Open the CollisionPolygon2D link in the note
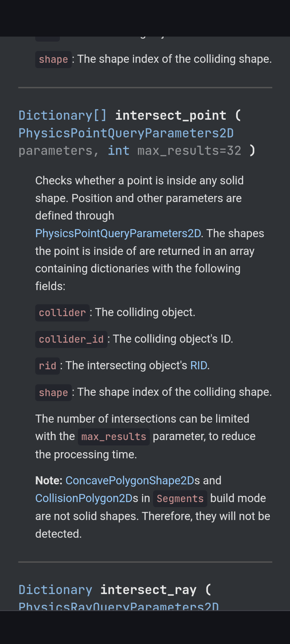Screen dimensions: 290x644 pos(84,498)
